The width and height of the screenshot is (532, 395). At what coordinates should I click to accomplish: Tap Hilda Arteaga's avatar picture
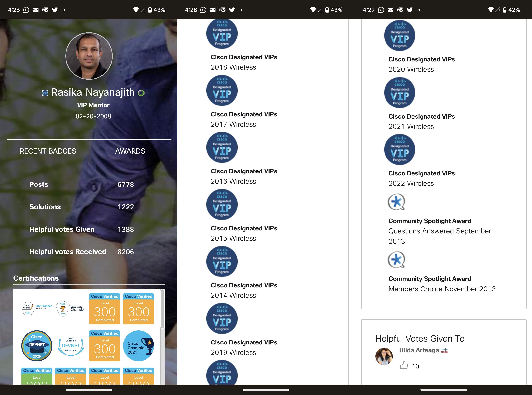[x=384, y=356]
